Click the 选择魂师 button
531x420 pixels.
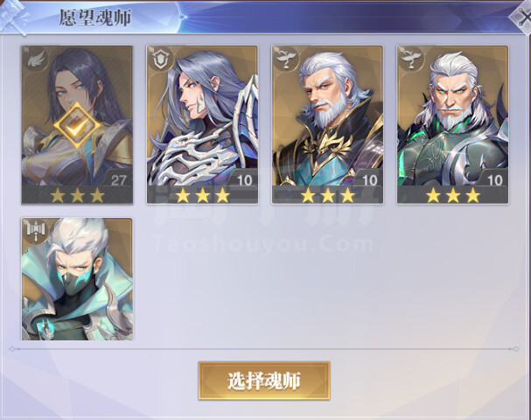(264, 381)
